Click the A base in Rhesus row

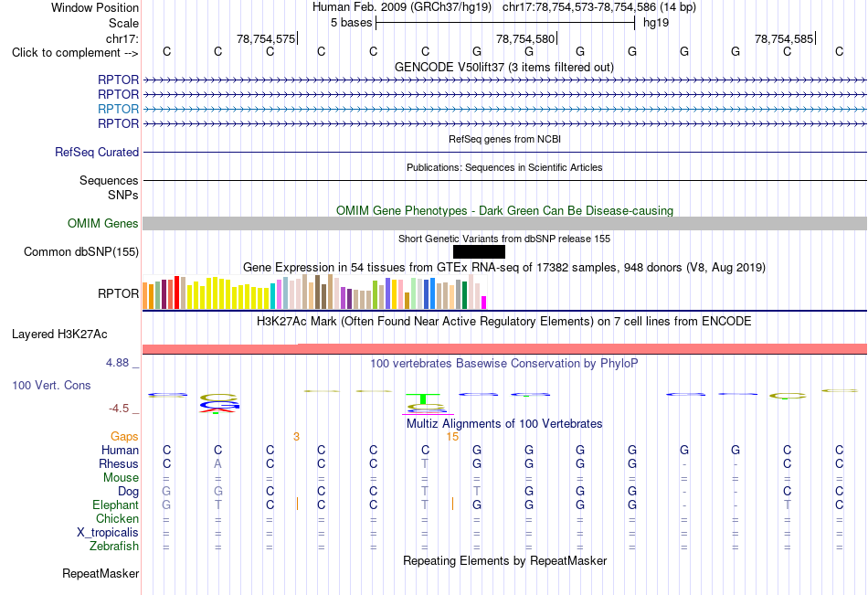coord(218,463)
